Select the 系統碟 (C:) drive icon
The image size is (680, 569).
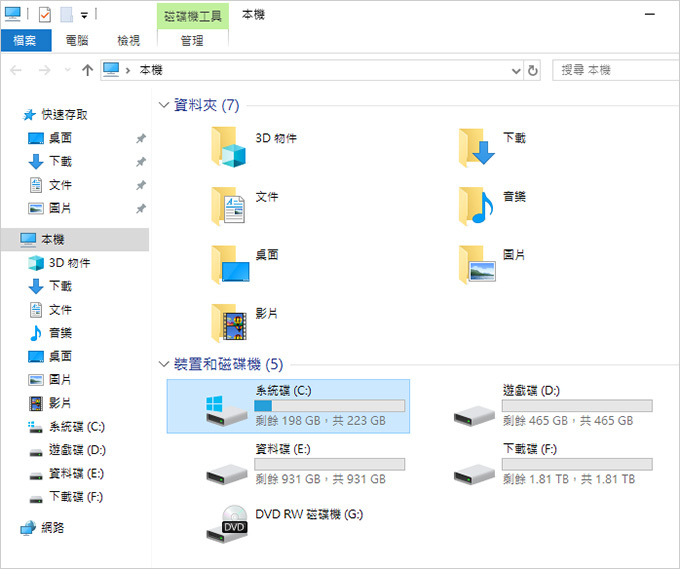coord(226,410)
